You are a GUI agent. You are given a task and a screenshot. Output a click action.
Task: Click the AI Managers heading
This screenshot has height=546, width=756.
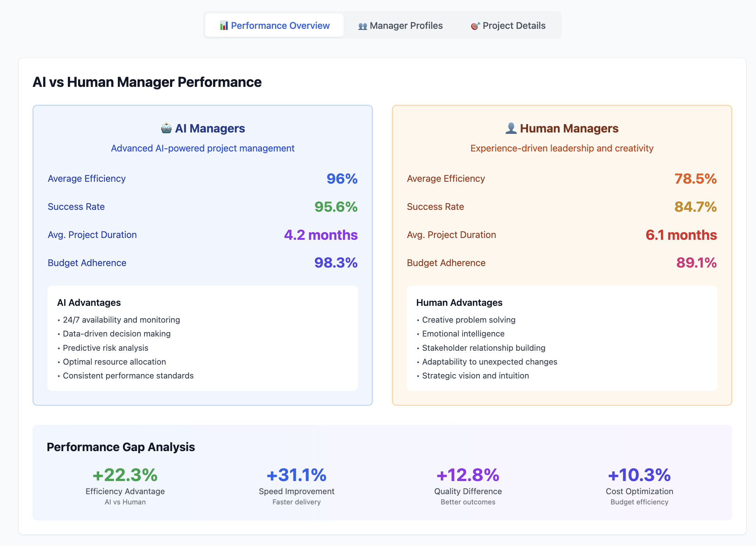210,128
